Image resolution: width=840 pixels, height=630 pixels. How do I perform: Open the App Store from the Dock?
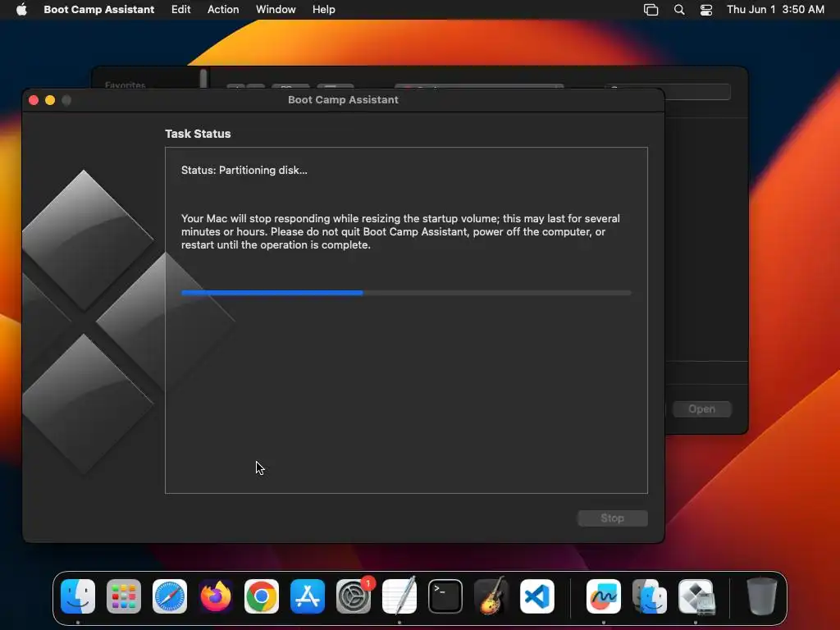click(x=308, y=596)
